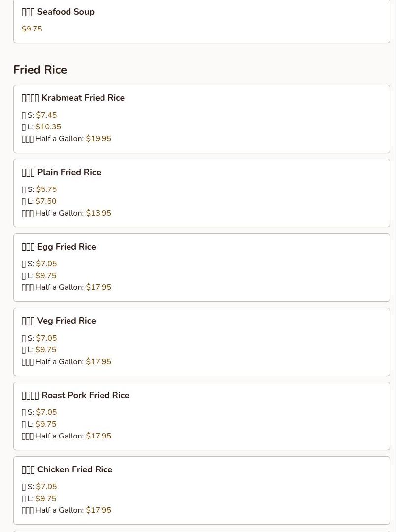Choose Egg Fried Rice large $9.75
The height and width of the screenshot is (532, 406).
click(46, 276)
